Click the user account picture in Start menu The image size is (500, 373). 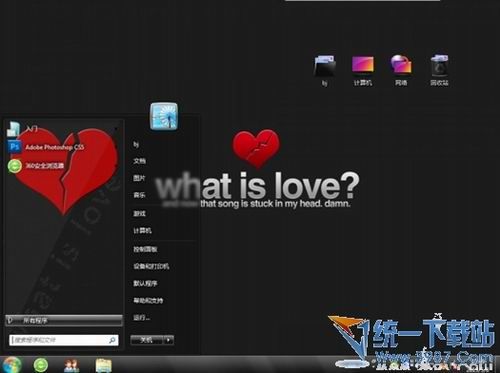[164, 116]
